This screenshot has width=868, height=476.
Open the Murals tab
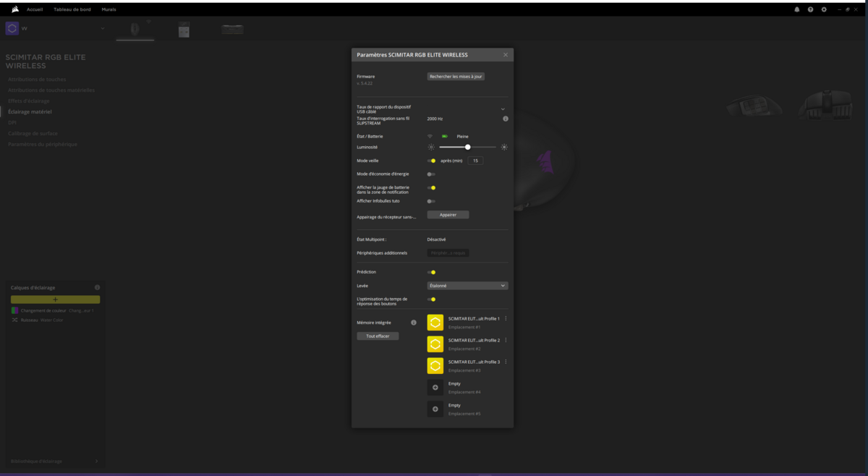[x=109, y=9]
